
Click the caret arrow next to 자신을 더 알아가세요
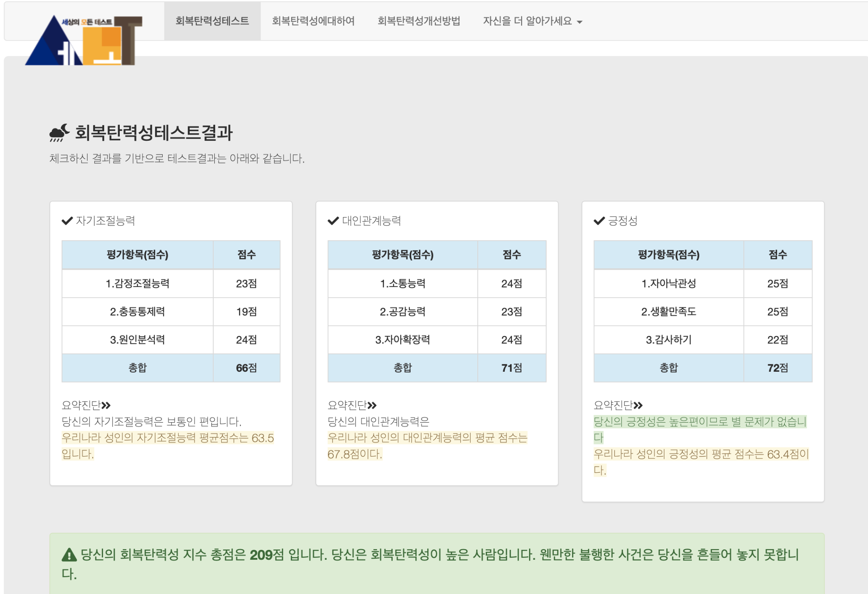tap(580, 22)
